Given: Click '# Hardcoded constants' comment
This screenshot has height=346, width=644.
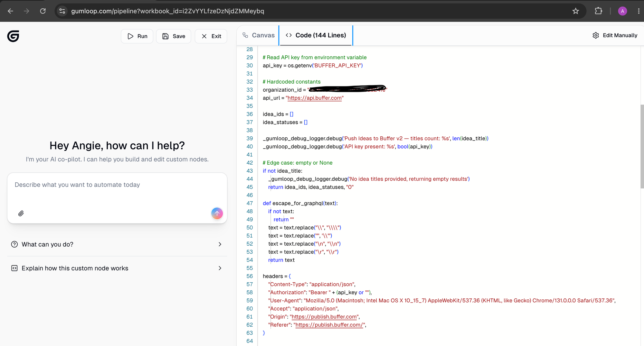Looking at the screenshot, I should (x=292, y=82).
